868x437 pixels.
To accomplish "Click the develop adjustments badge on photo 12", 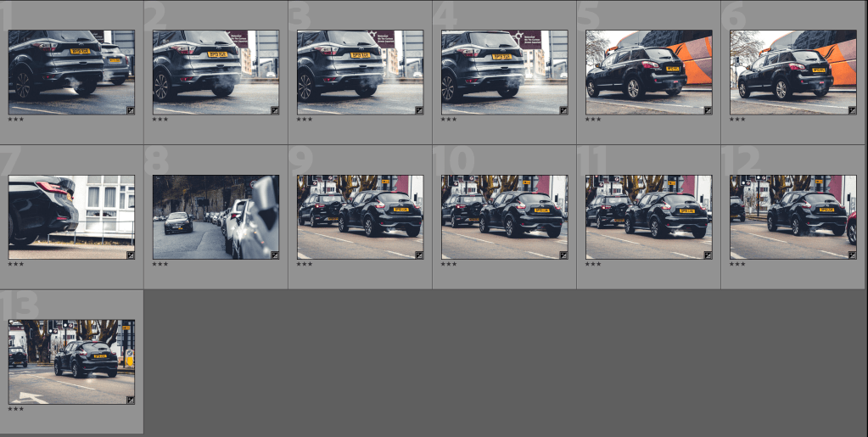I will click(x=852, y=255).
